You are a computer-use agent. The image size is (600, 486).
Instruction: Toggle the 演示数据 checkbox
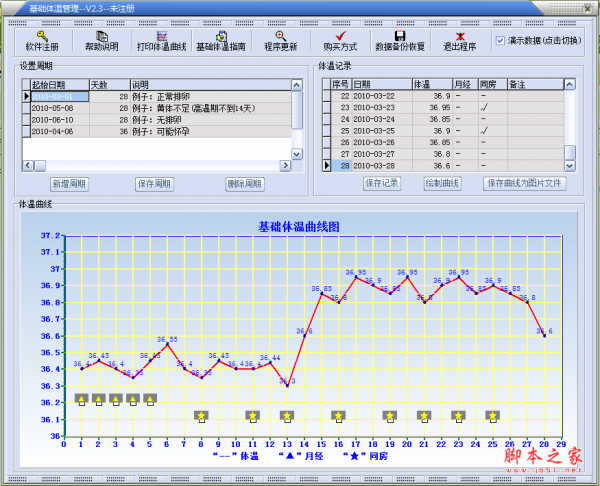pyautogui.click(x=501, y=42)
